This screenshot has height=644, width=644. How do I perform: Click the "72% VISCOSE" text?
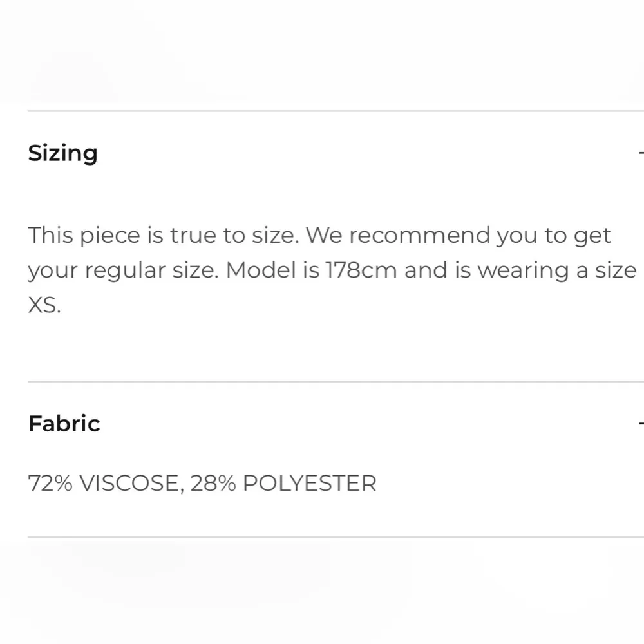coord(103,483)
